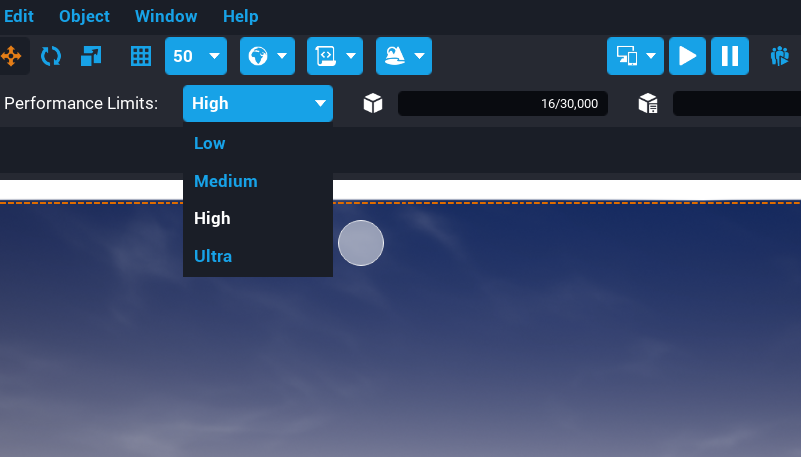The width and height of the screenshot is (801, 457).
Task: Select the scale tool icon
Action: [91, 56]
